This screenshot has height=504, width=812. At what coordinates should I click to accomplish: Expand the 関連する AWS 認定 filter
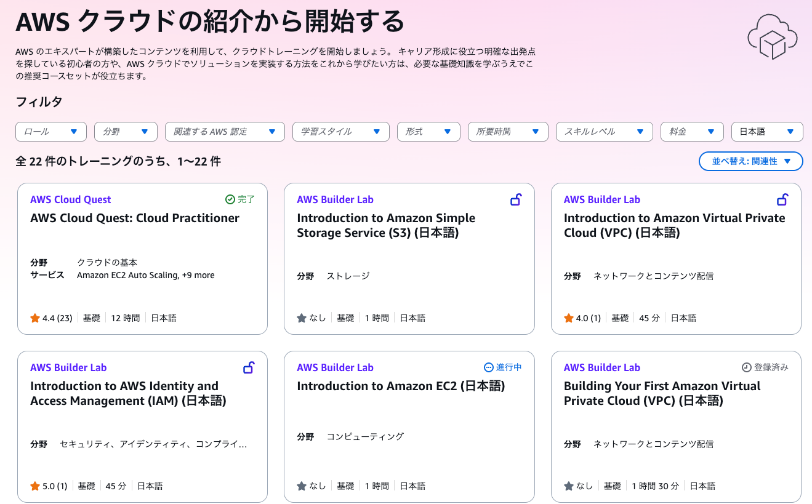tap(225, 132)
